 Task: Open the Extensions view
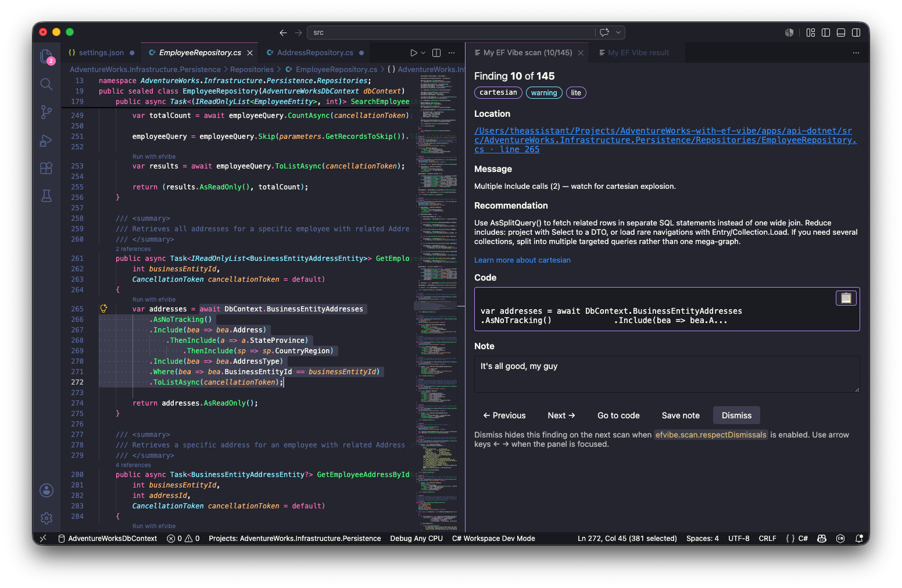click(46, 168)
